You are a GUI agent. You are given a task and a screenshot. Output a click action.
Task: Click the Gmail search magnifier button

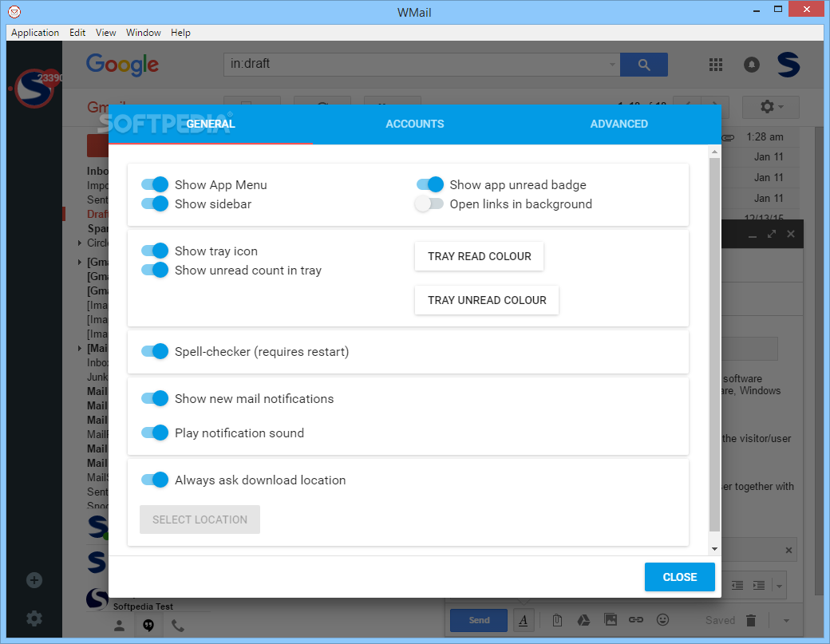(x=644, y=65)
